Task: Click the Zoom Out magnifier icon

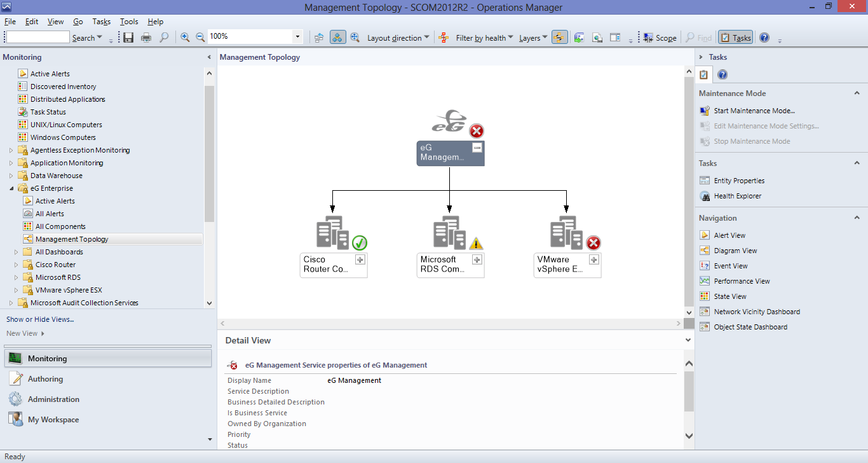Action: pos(200,38)
